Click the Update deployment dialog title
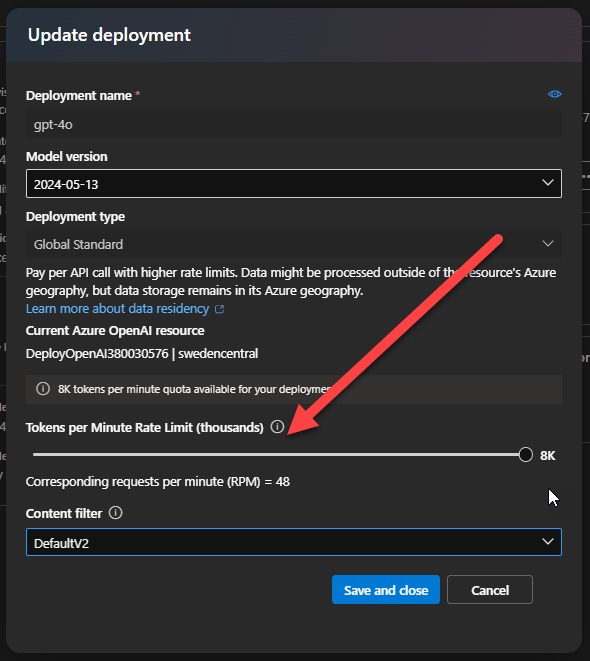 pyautogui.click(x=109, y=35)
